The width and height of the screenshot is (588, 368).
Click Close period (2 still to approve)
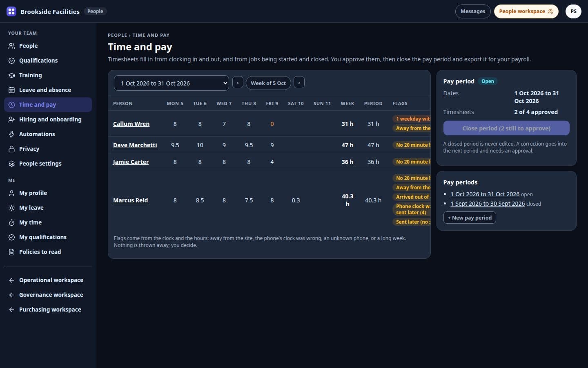click(x=506, y=128)
